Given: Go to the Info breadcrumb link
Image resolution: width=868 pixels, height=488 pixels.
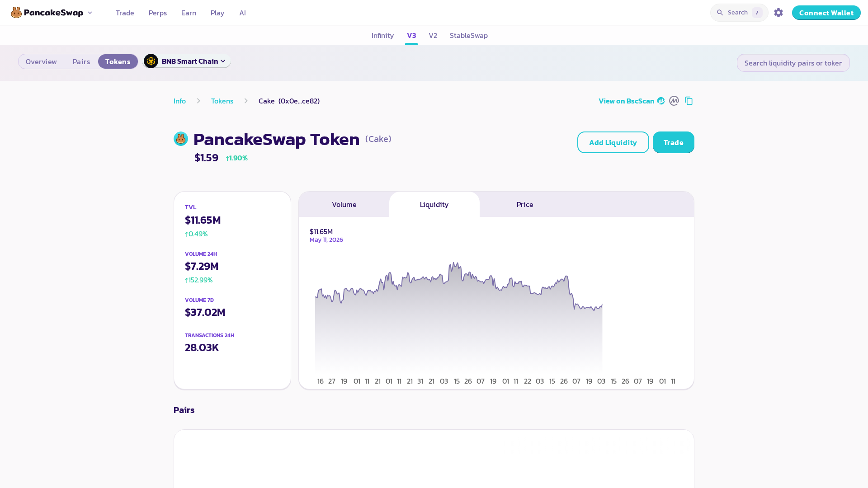Looking at the screenshot, I should (x=179, y=101).
